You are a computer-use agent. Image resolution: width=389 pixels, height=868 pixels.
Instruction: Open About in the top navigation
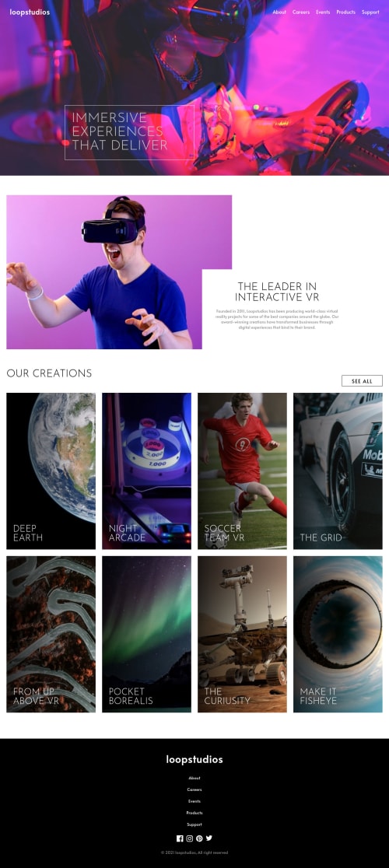[x=279, y=12]
